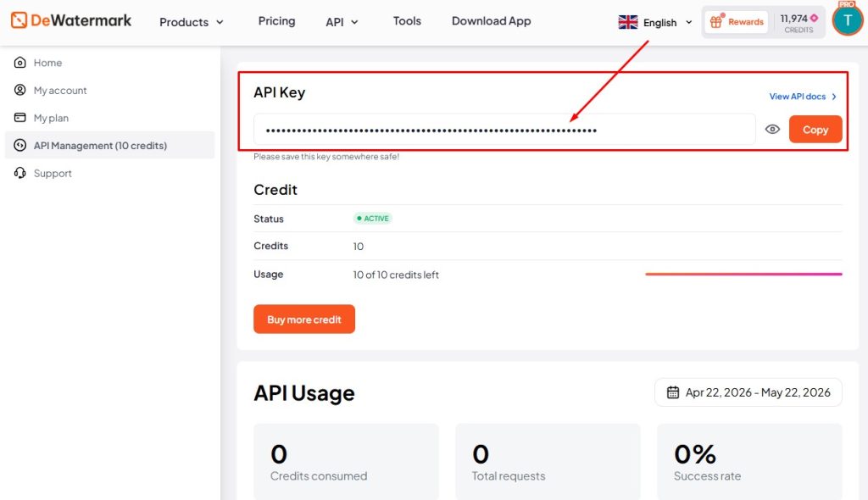Select Support in the sidebar

click(109, 173)
